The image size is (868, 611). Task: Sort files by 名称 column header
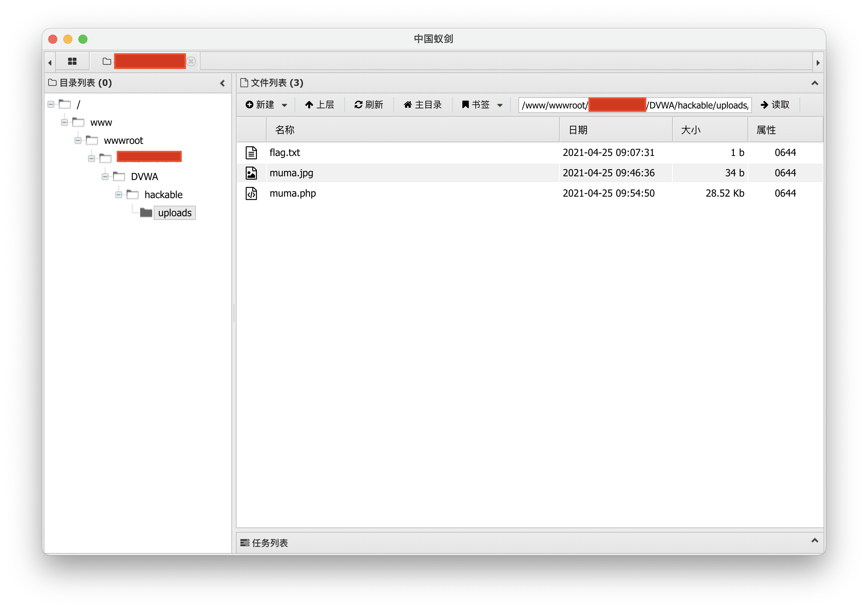(413, 130)
